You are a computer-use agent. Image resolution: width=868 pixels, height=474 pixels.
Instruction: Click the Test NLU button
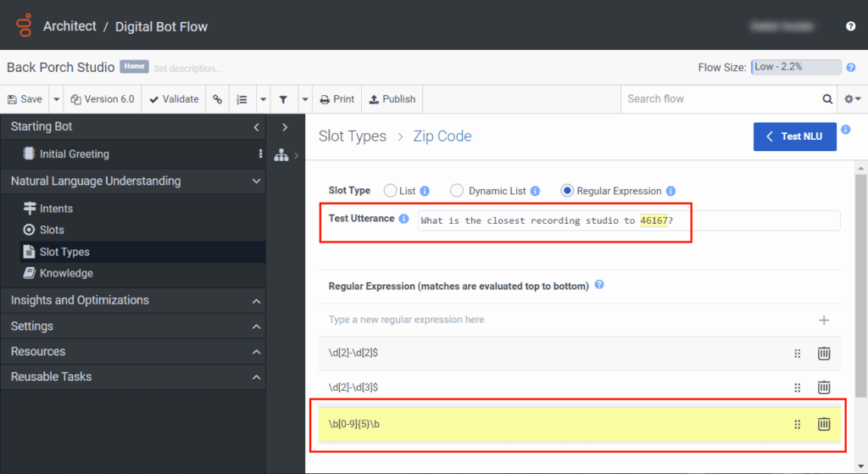click(794, 137)
